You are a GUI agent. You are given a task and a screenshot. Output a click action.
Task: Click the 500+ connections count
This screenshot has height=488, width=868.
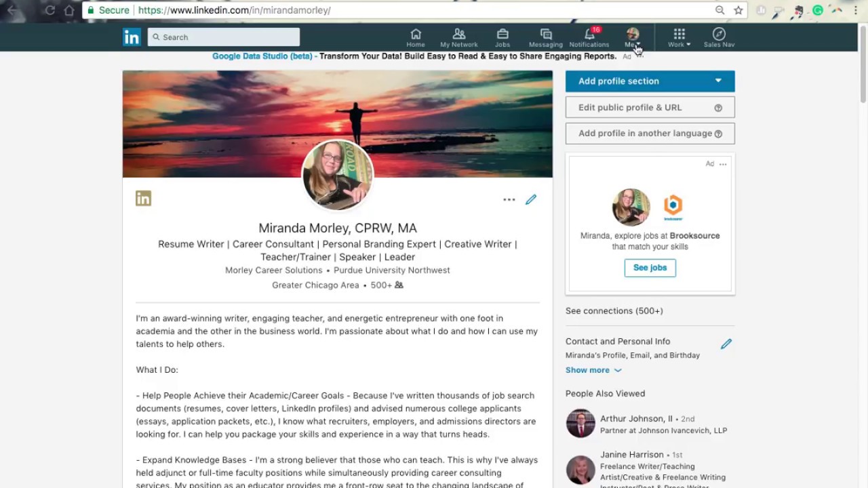point(387,285)
